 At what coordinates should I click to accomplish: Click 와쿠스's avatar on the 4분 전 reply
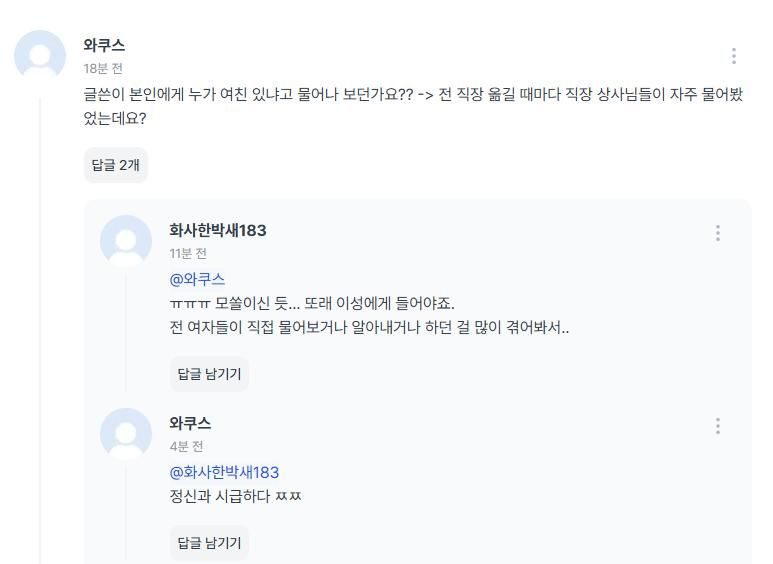[x=126, y=434]
